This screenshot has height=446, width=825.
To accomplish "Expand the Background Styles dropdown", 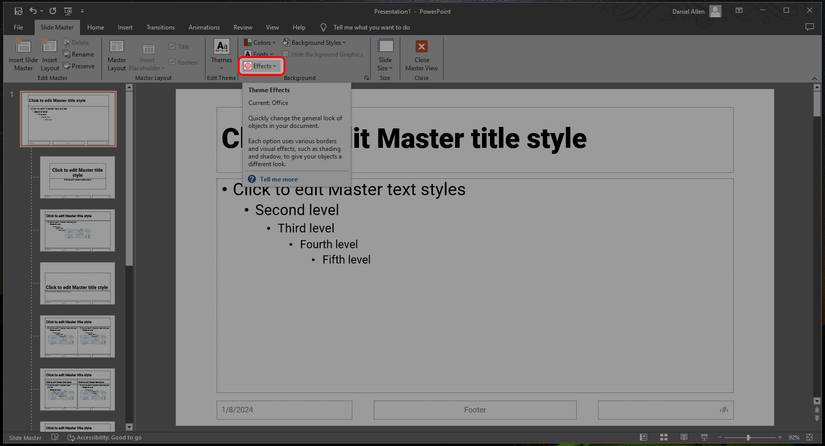I will (314, 43).
